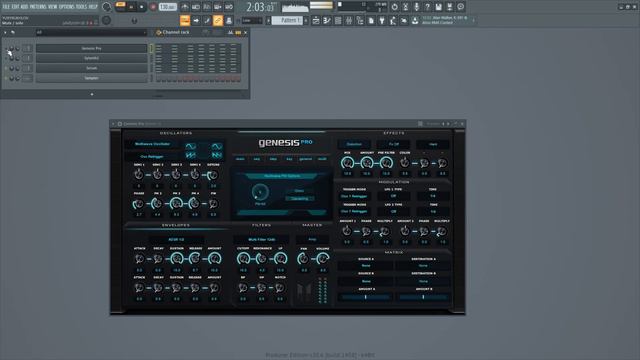Open the Pattern 1 selector
The image size is (640, 360).
287,20
